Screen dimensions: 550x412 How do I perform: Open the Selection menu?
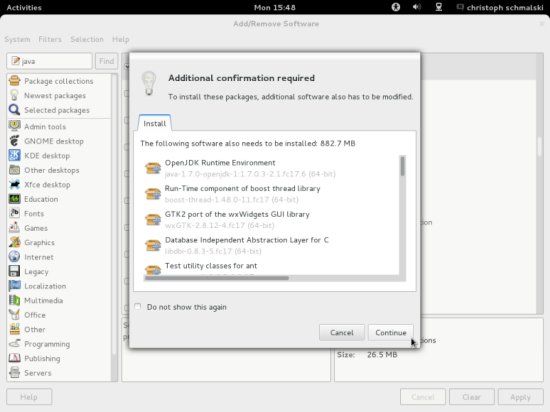coord(87,39)
